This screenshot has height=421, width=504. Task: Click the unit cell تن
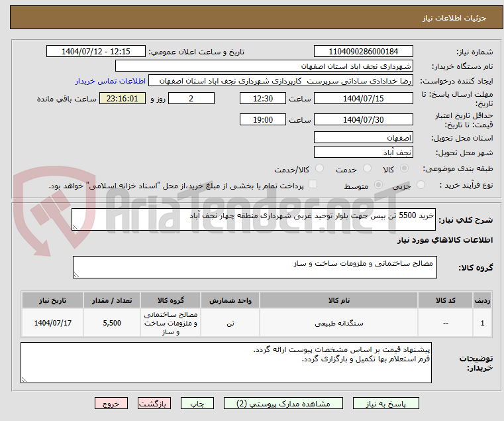coord(230,323)
